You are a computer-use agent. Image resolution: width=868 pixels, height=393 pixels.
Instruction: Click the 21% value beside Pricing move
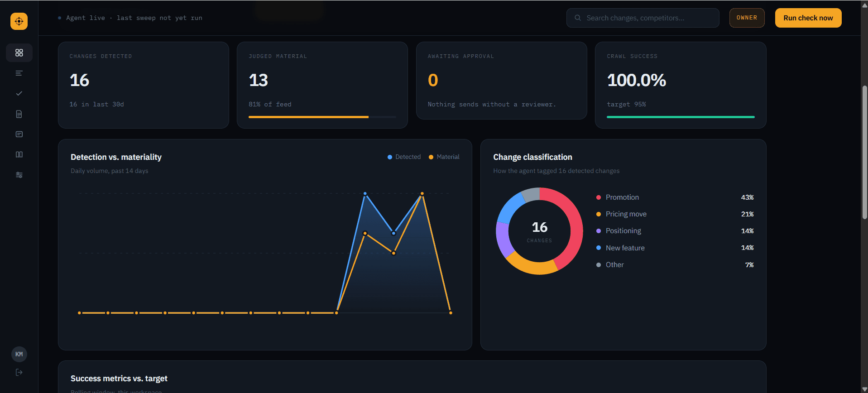(x=747, y=214)
